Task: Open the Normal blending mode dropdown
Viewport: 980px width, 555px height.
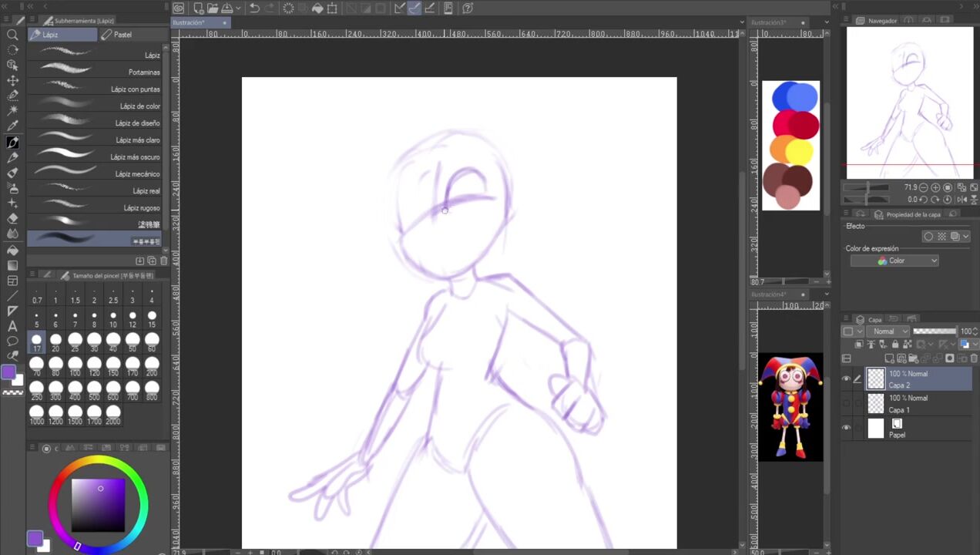Action: [x=888, y=331]
